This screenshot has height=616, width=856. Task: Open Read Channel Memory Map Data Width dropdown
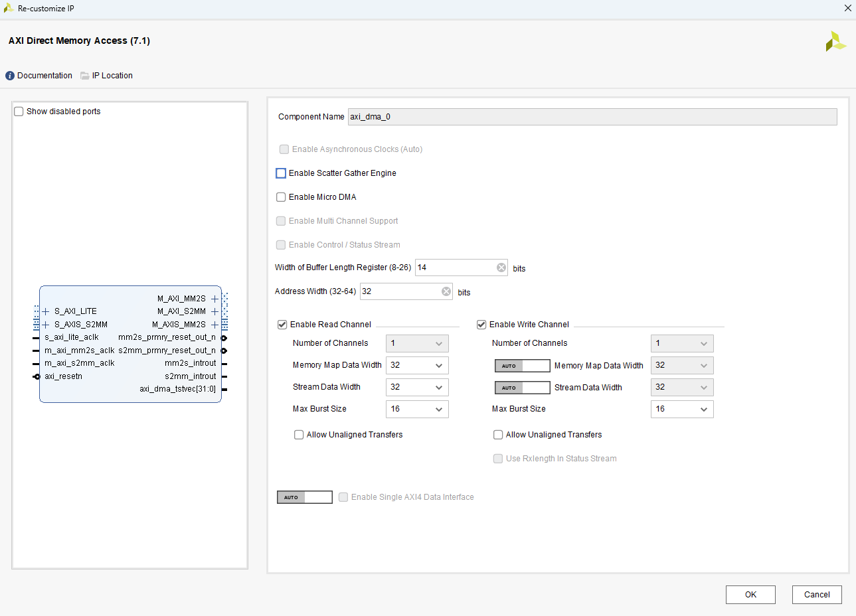(417, 365)
